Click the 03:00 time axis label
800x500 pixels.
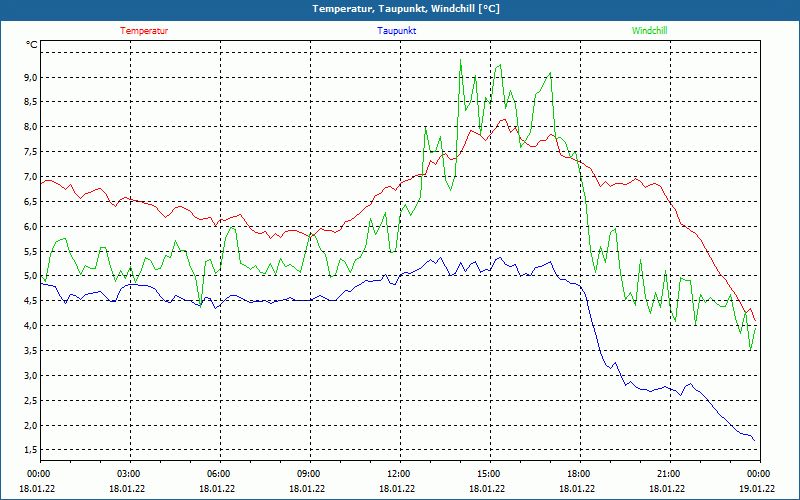coord(131,474)
